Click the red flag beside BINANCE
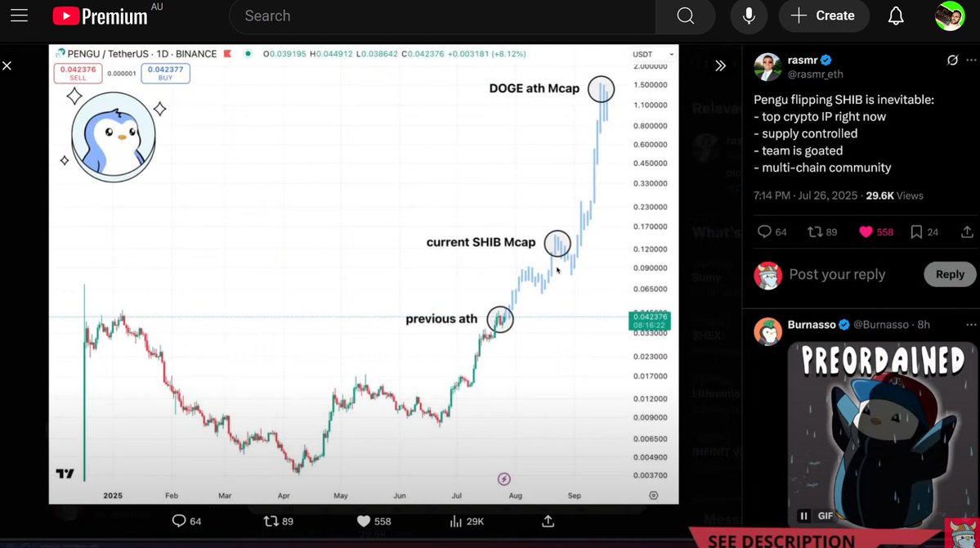Image resolution: width=980 pixels, height=548 pixels. (227, 54)
